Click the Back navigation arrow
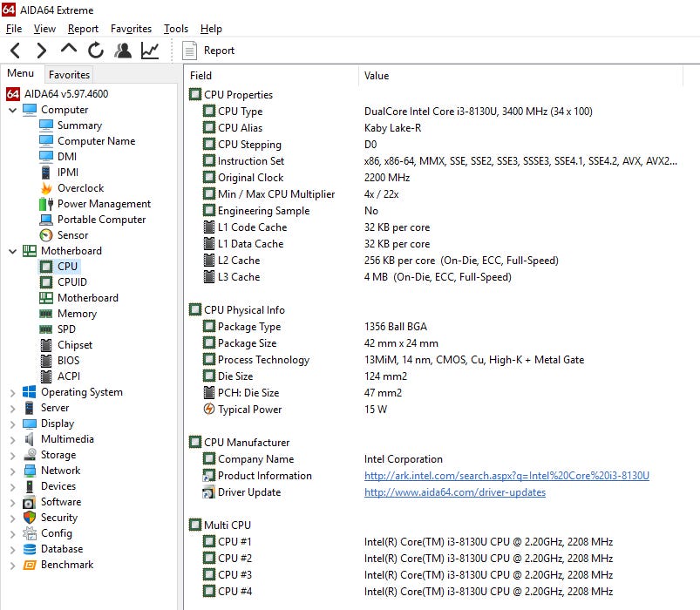Image resolution: width=700 pixels, height=610 pixels. point(15,51)
